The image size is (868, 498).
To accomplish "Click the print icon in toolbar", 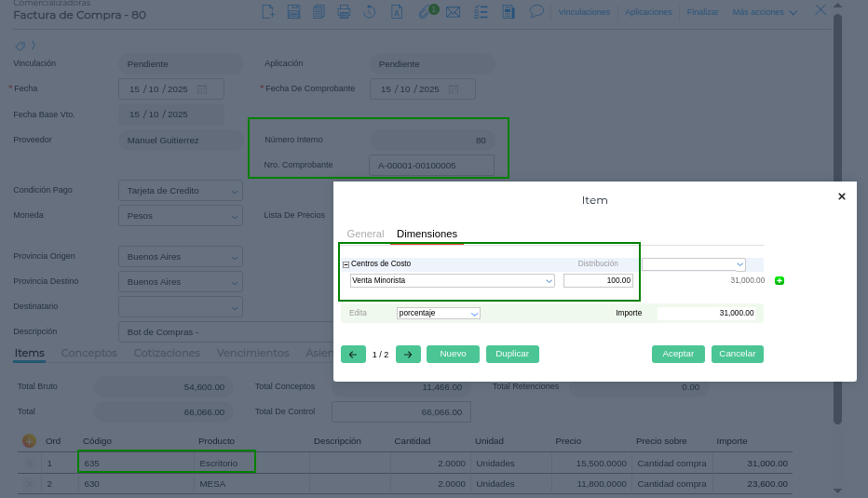I will tap(344, 12).
